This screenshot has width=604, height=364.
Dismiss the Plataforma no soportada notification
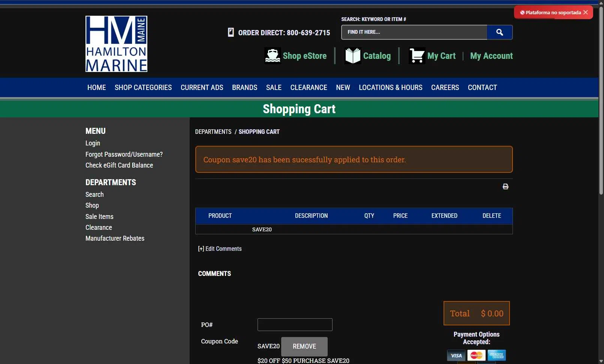pos(586,12)
